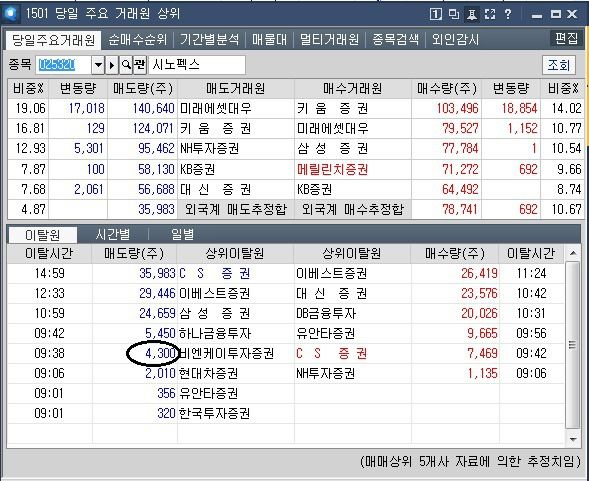This screenshot has height=481, width=589.
Task: Click the 이탈시간 14:59 cell
Action: pyautogui.click(x=49, y=273)
